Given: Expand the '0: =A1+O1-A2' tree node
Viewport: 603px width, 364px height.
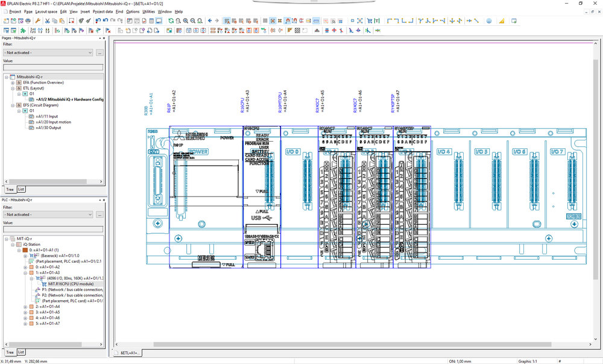Looking at the screenshot, I should (25, 268).
